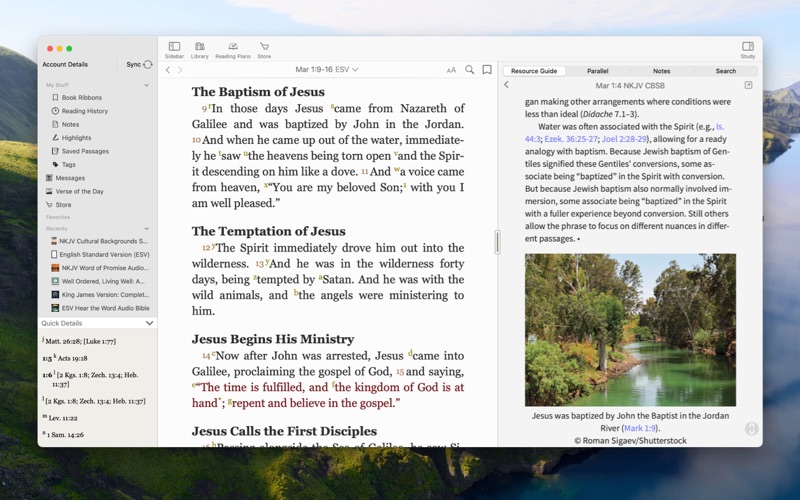Image resolution: width=800 pixels, height=500 pixels.
Task: Click the Jordan River photo
Action: click(630, 330)
